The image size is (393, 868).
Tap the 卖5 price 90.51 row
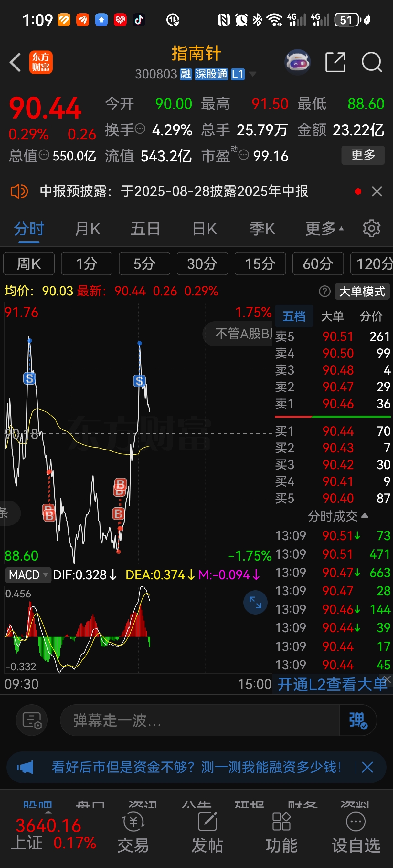pyautogui.click(x=333, y=336)
